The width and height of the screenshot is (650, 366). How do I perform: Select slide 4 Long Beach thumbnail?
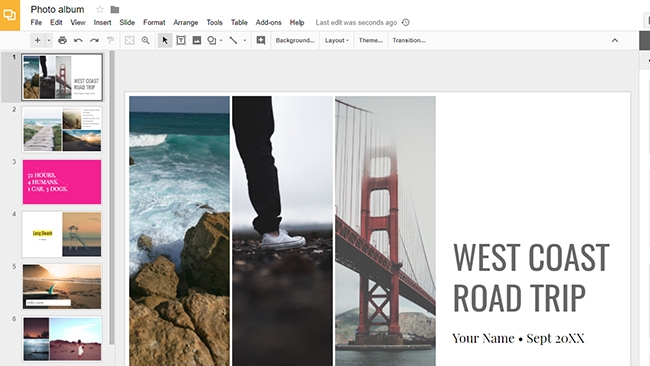(x=62, y=234)
